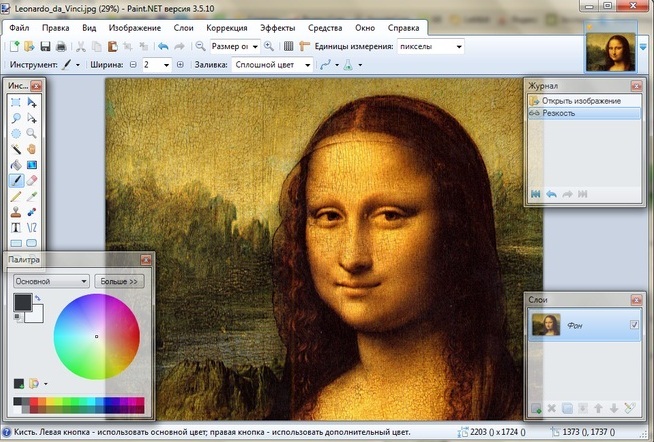This screenshot has height=442, width=654.
Task: Open the Слои menu
Action: click(184, 28)
